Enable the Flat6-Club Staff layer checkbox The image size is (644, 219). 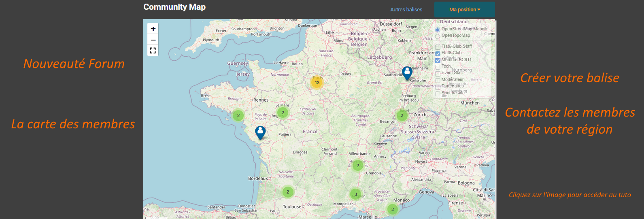point(438,47)
